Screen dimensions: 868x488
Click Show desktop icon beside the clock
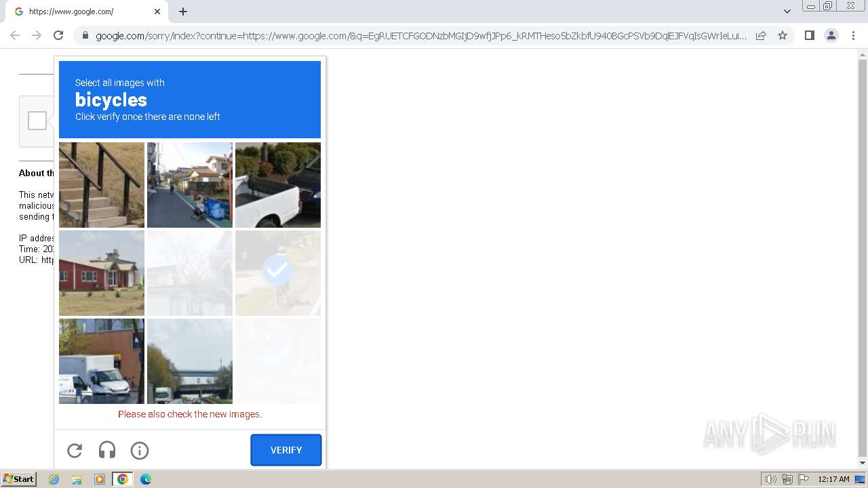[x=861, y=479]
